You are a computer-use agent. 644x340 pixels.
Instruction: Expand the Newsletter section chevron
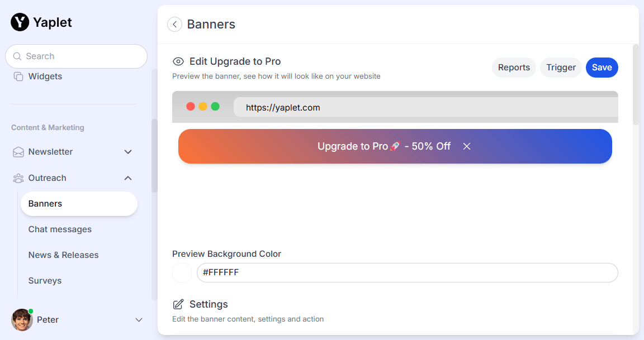coord(128,152)
